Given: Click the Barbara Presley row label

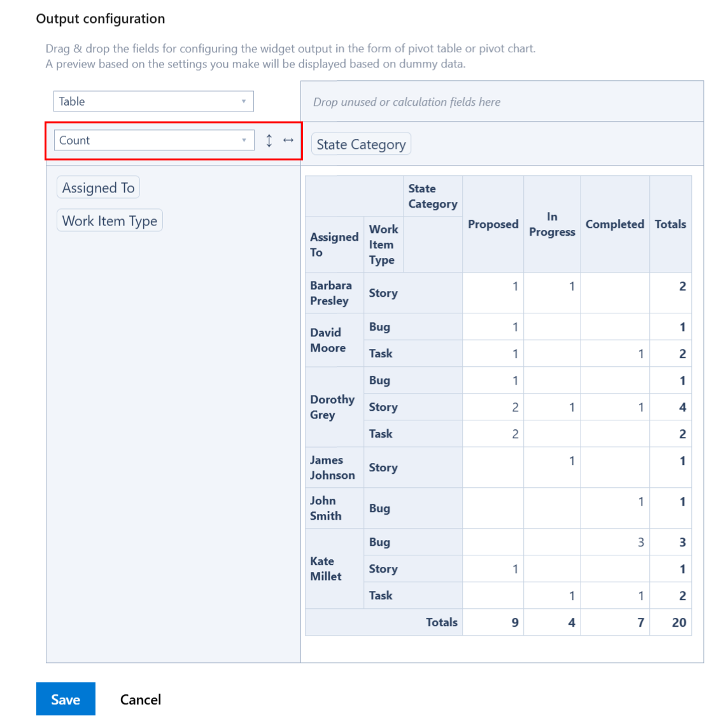Looking at the screenshot, I should [334, 293].
